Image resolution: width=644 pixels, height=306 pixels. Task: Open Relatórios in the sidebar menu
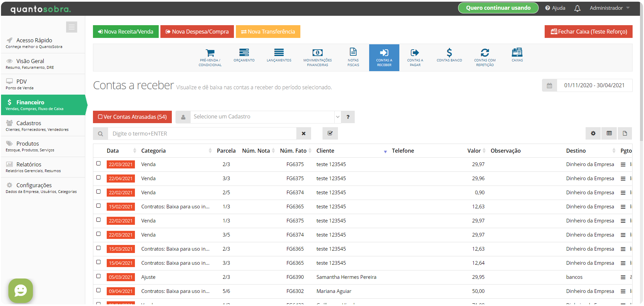pos(29,165)
